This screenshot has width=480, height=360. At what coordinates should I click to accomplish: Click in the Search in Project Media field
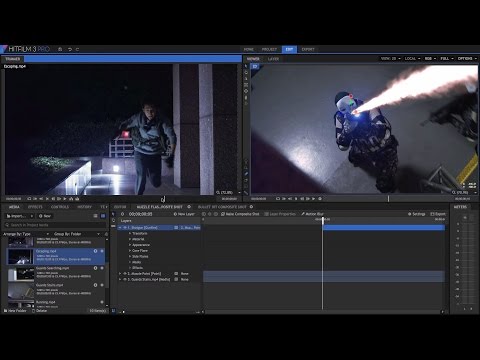[x=55, y=225]
